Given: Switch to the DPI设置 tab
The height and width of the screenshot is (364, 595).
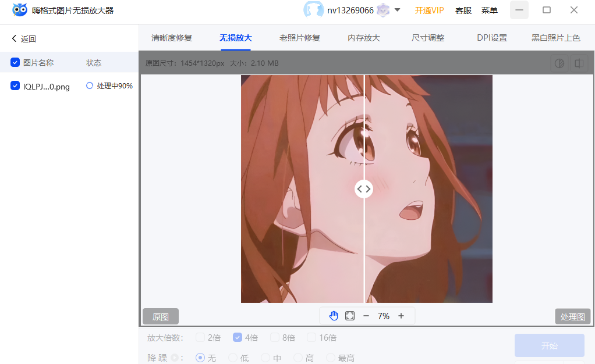Looking at the screenshot, I should pyautogui.click(x=492, y=38).
